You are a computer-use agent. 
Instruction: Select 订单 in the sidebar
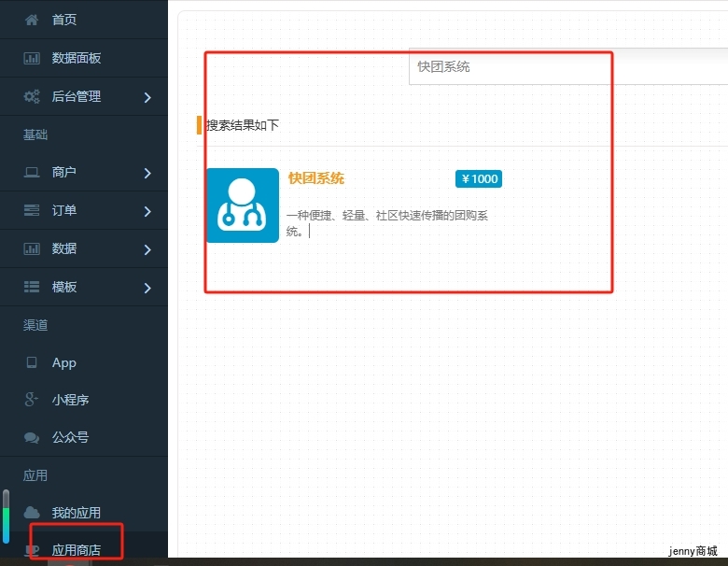pyautogui.click(x=64, y=210)
